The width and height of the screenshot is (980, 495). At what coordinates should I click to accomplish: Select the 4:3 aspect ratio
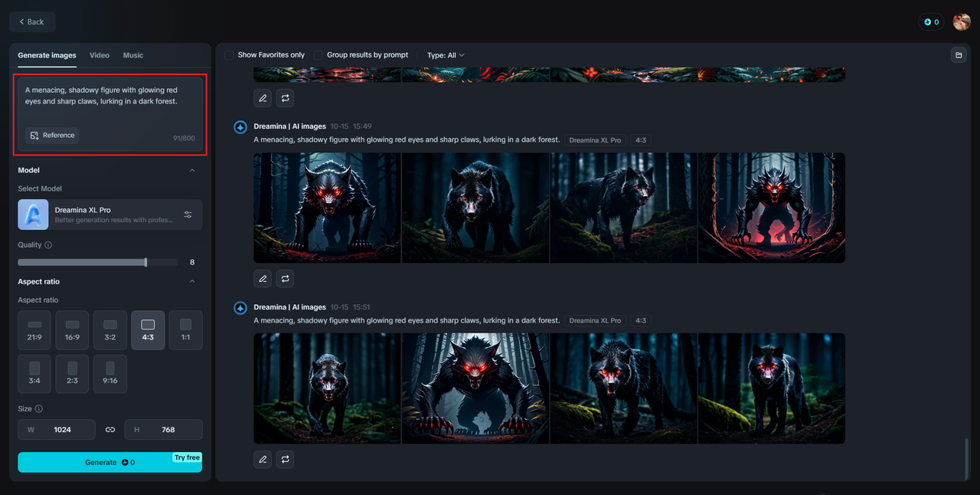click(x=148, y=330)
